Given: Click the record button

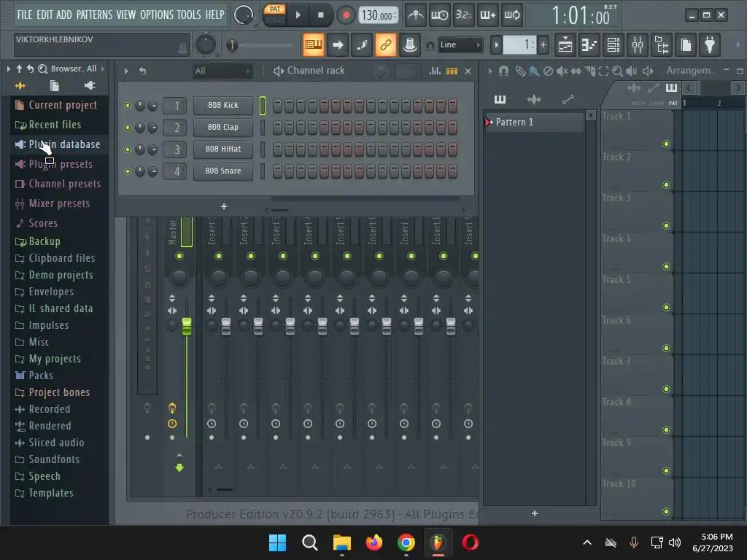Looking at the screenshot, I should tap(347, 15).
